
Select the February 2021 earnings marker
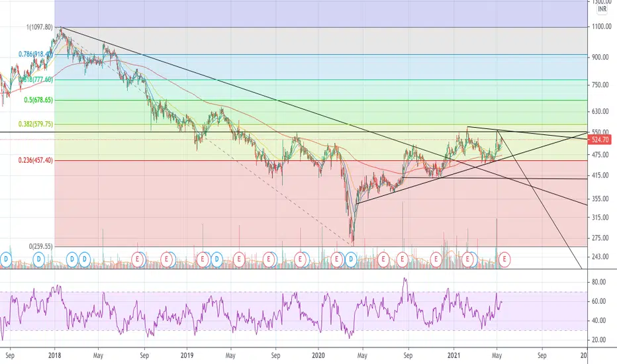468,259
